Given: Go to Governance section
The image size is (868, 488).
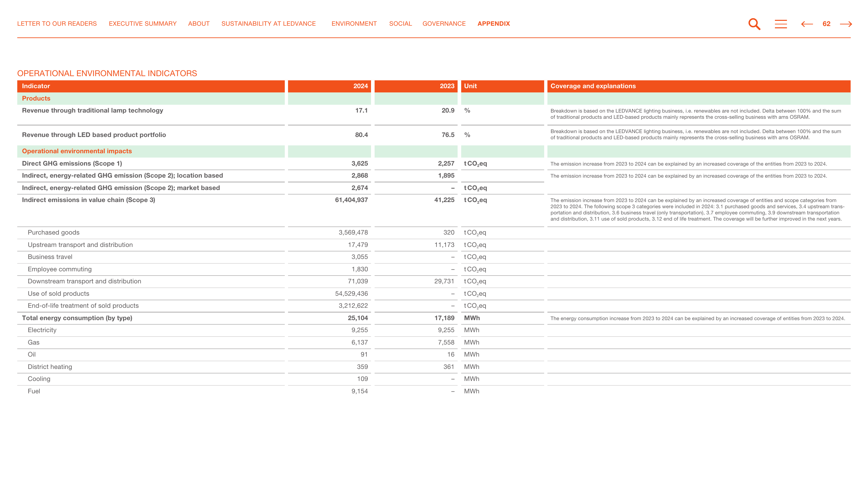Looking at the screenshot, I should point(444,23).
